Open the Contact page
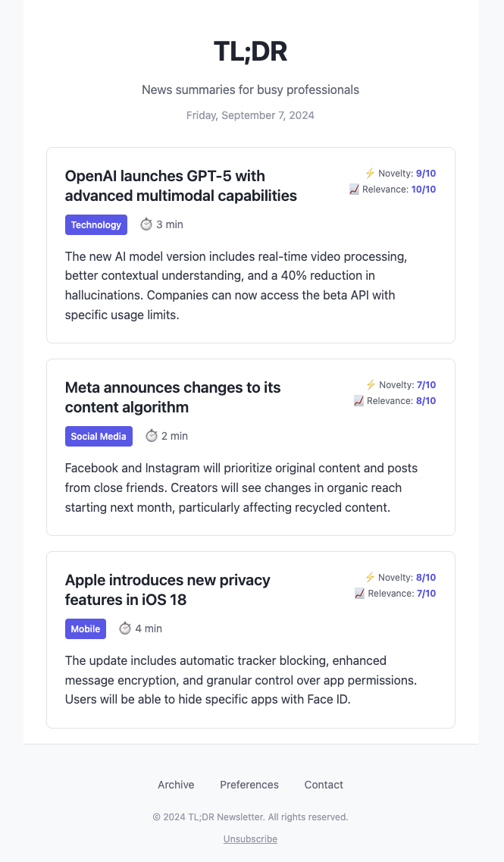Image resolution: width=504 pixels, height=862 pixels. pos(324,785)
